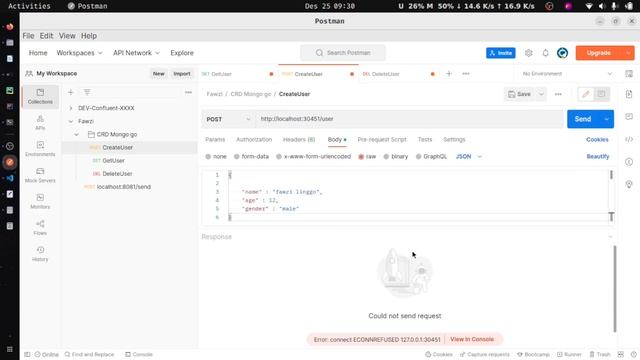The height and width of the screenshot is (360, 640).
Task: Click the request URL input field
Action: point(409,119)
